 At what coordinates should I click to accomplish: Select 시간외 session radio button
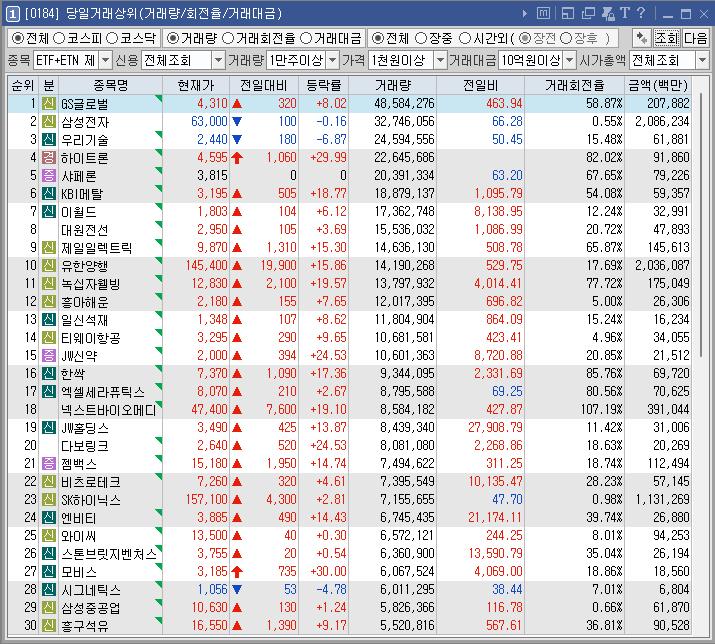coord(464,38)
